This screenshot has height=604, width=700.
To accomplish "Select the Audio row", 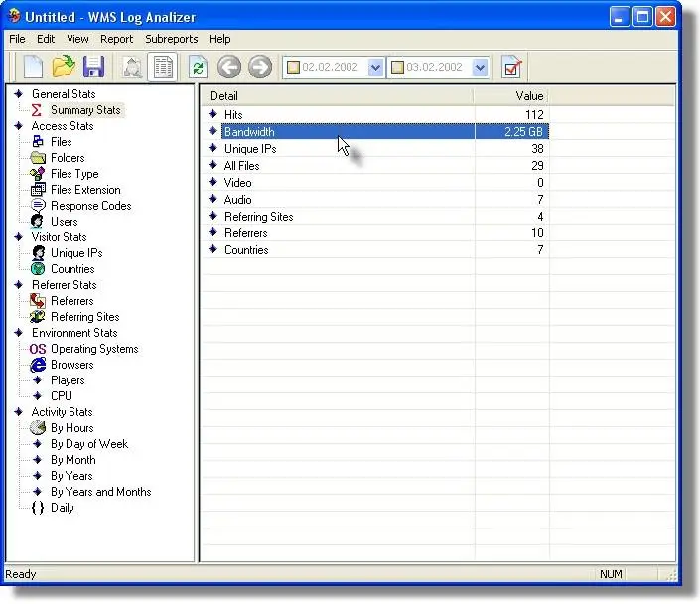I will tap(376, 200).
